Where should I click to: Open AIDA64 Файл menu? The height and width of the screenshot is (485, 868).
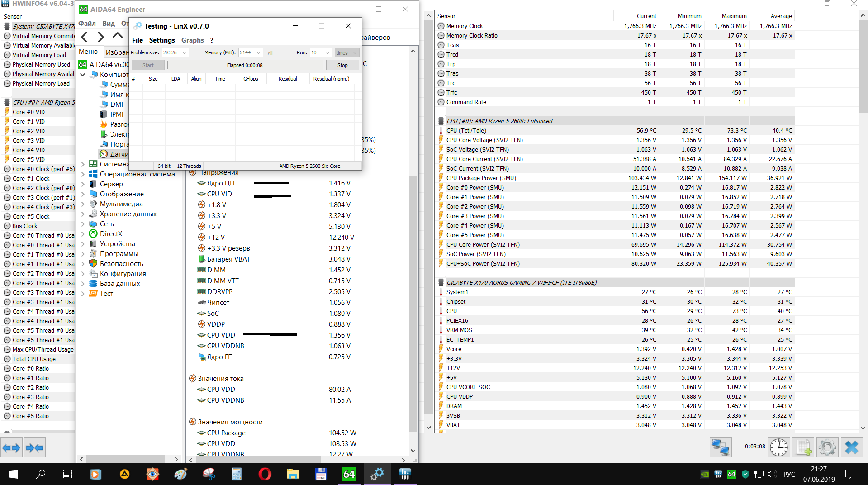click(x=87, y=24)
